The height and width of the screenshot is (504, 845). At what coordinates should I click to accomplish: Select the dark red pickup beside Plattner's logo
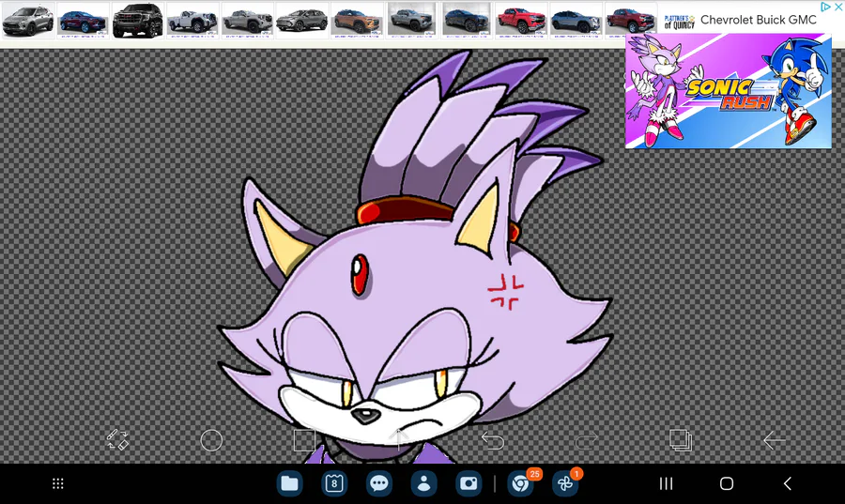tap(631, 21)
